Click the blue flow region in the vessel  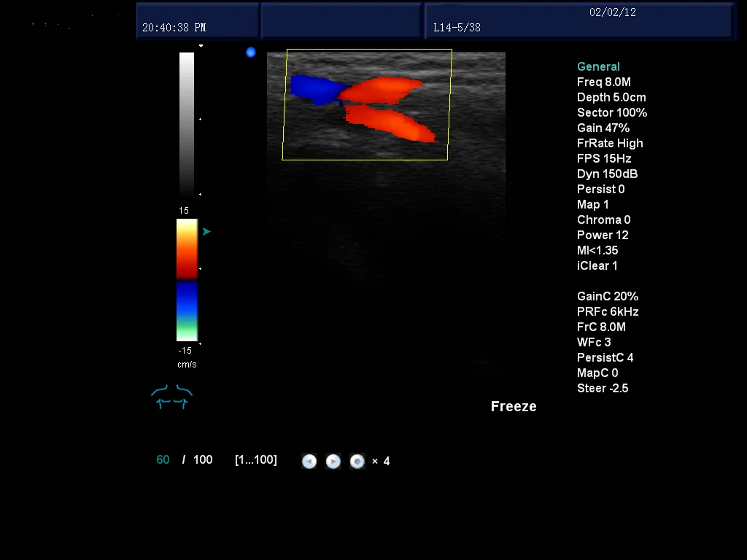pyautogui.click(x=318, y=89)
